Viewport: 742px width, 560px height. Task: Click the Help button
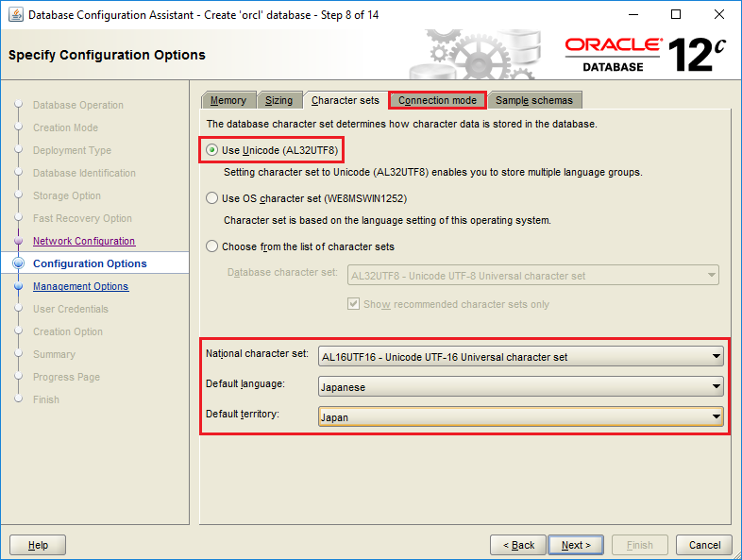pos(38,545)
